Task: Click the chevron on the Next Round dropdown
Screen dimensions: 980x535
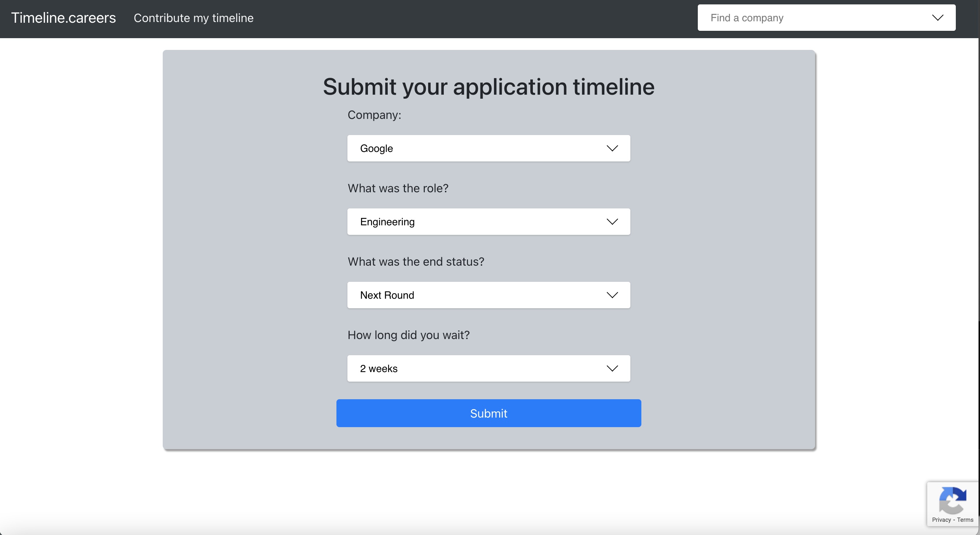Action: [612, 295]
